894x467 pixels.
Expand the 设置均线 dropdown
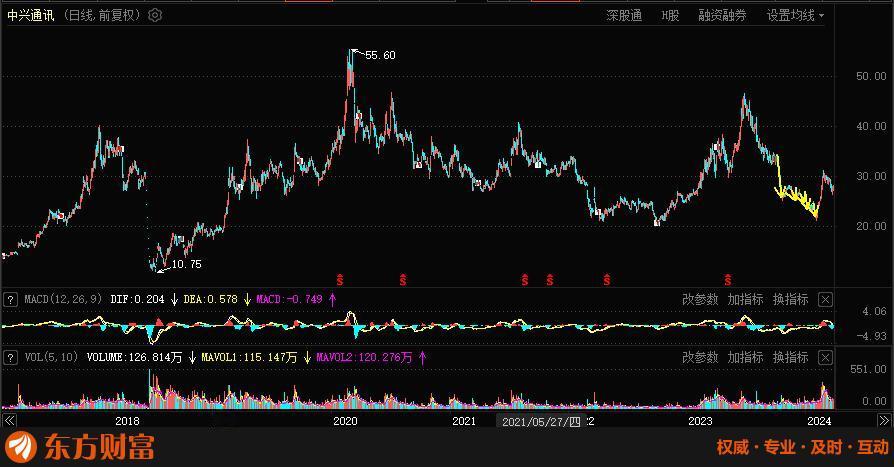coord(795,15)
